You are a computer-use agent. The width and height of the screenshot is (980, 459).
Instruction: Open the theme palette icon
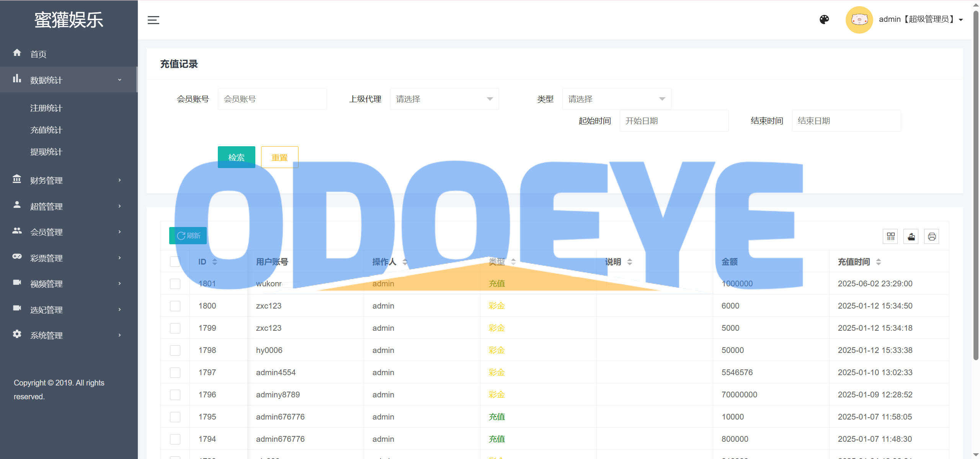[824, 20]
